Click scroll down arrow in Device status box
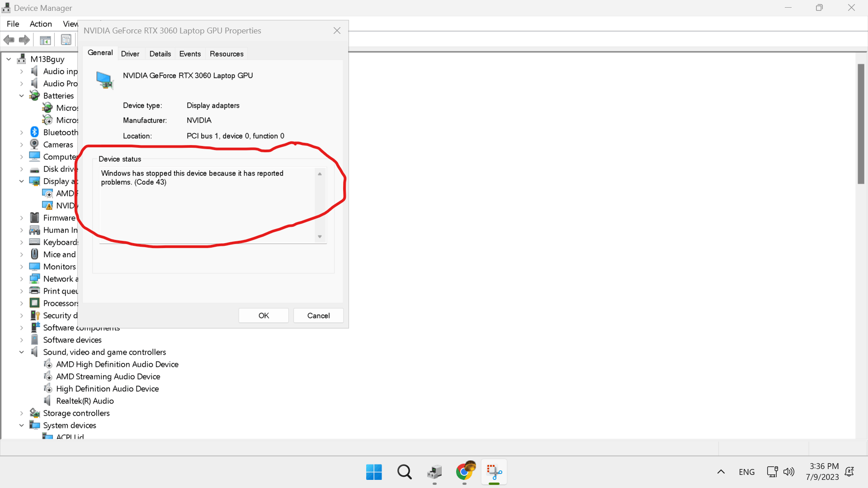 click(320, 237)
